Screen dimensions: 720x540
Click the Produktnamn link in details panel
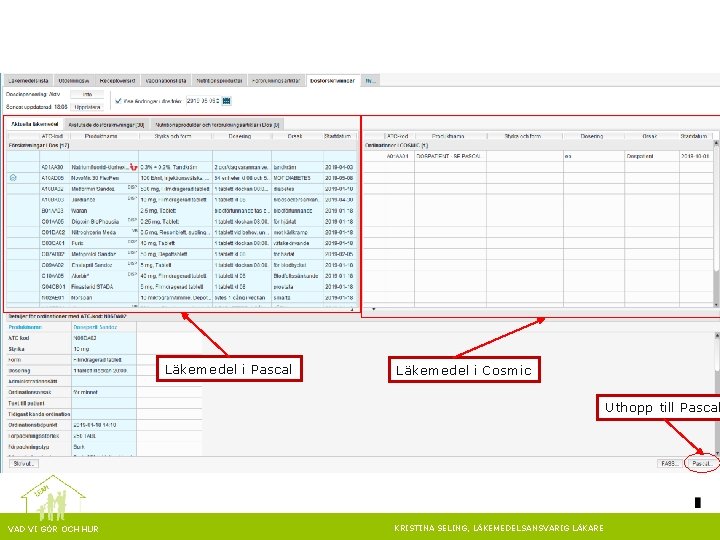25,327
